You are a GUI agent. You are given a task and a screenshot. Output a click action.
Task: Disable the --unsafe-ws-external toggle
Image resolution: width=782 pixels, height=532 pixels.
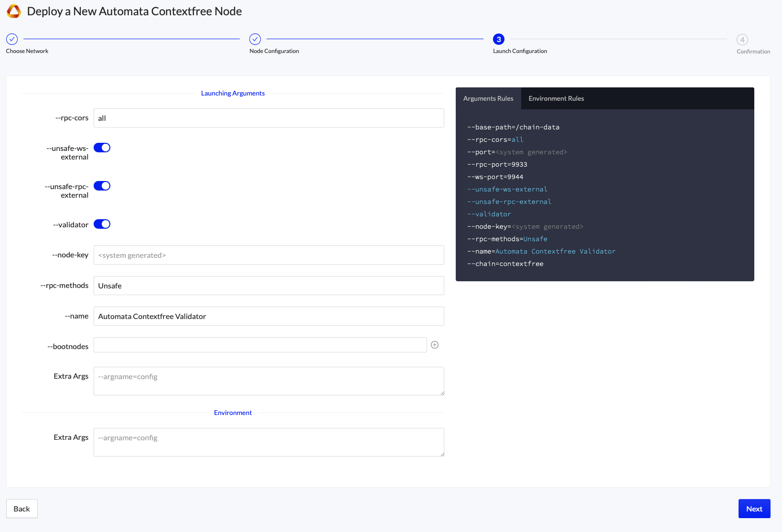[102, 148]
